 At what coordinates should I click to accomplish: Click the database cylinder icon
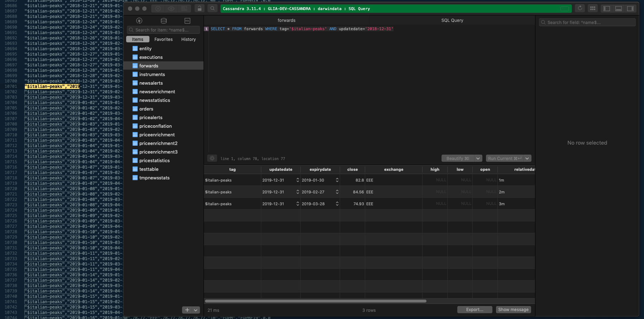coord(164,21)
